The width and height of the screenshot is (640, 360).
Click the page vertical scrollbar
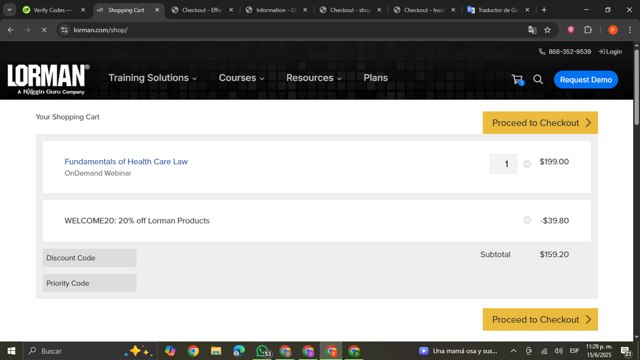coord(636,87)
